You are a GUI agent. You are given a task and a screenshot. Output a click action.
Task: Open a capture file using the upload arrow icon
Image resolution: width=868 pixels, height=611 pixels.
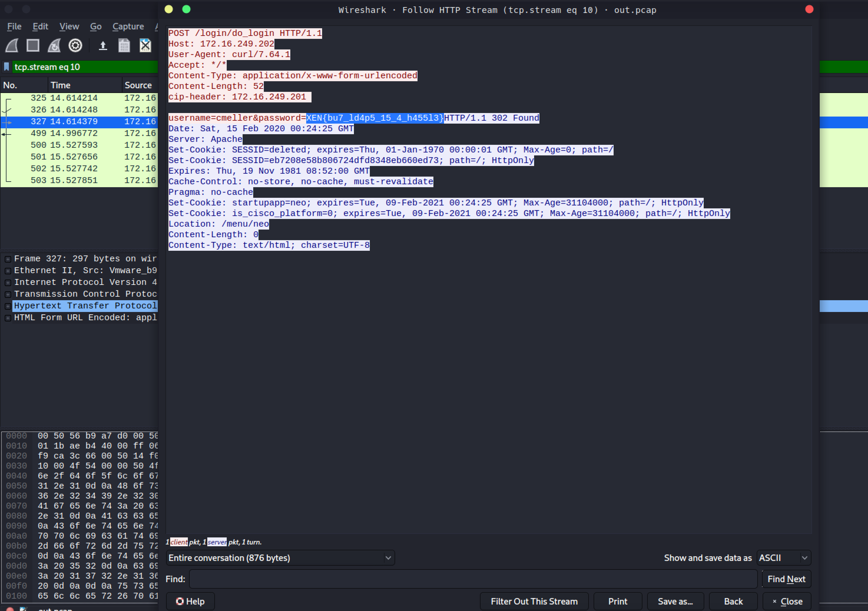point(103,46)
